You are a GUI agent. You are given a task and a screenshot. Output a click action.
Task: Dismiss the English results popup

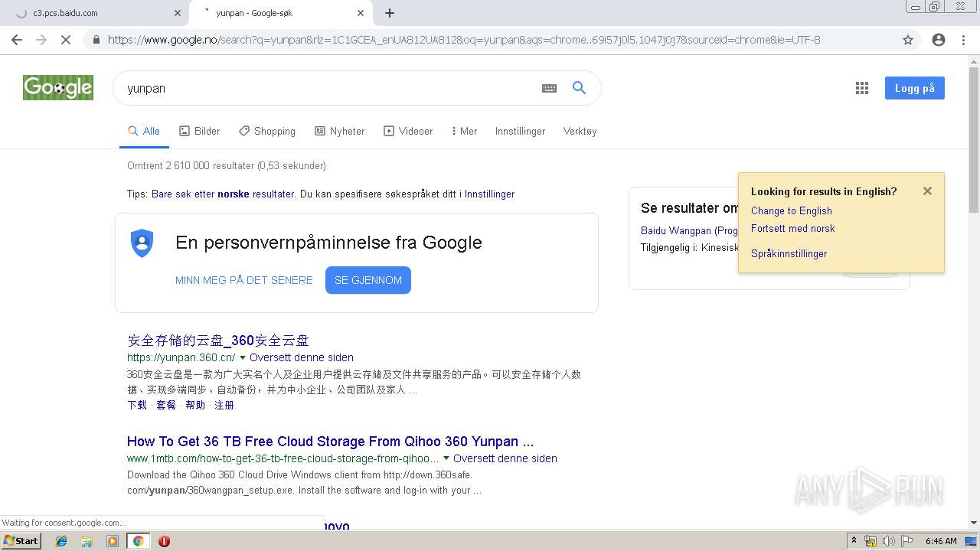coord(927,191)
